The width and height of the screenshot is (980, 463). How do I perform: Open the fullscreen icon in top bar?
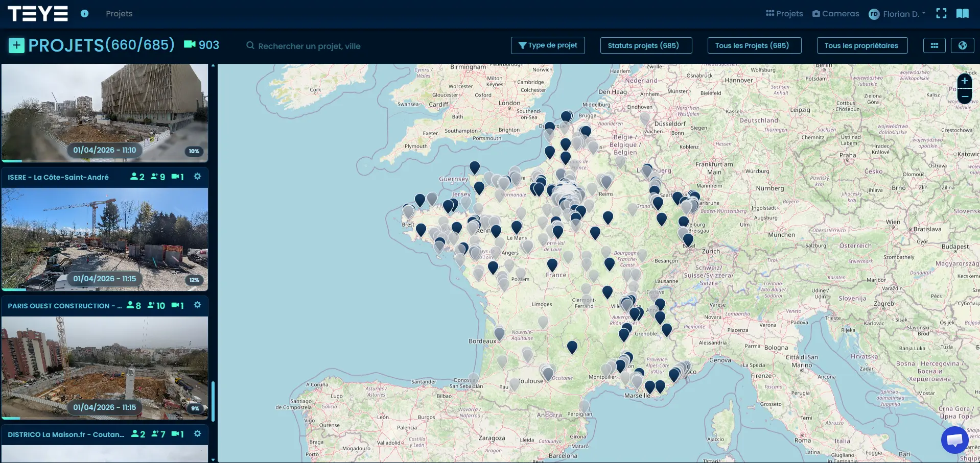tap(942, 13)
